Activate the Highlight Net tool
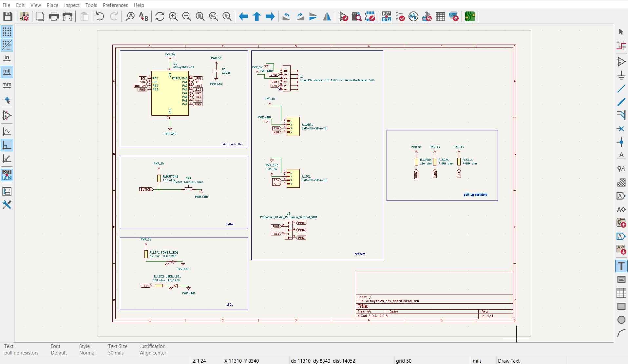628x364 pixels. pos(621,45)
